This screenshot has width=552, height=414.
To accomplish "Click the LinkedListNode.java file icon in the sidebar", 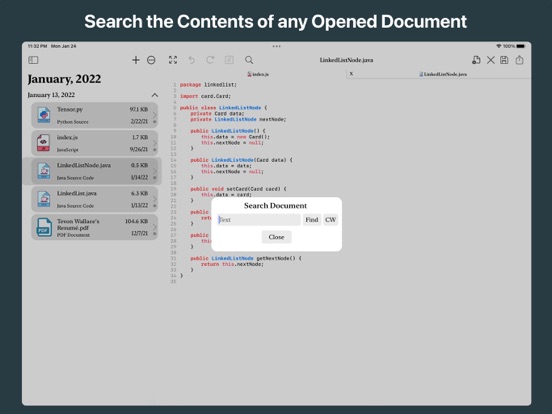I will coord(44,171).
